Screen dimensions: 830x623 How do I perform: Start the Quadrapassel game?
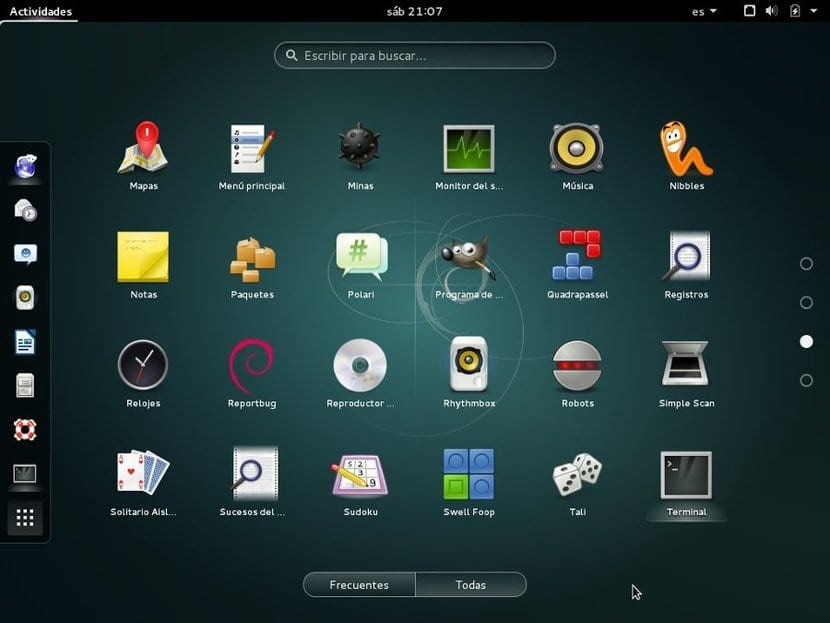[x=577, y=258]
